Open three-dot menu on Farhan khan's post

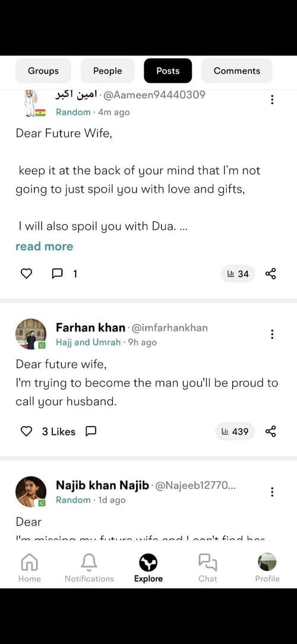[x=272, y=334]
